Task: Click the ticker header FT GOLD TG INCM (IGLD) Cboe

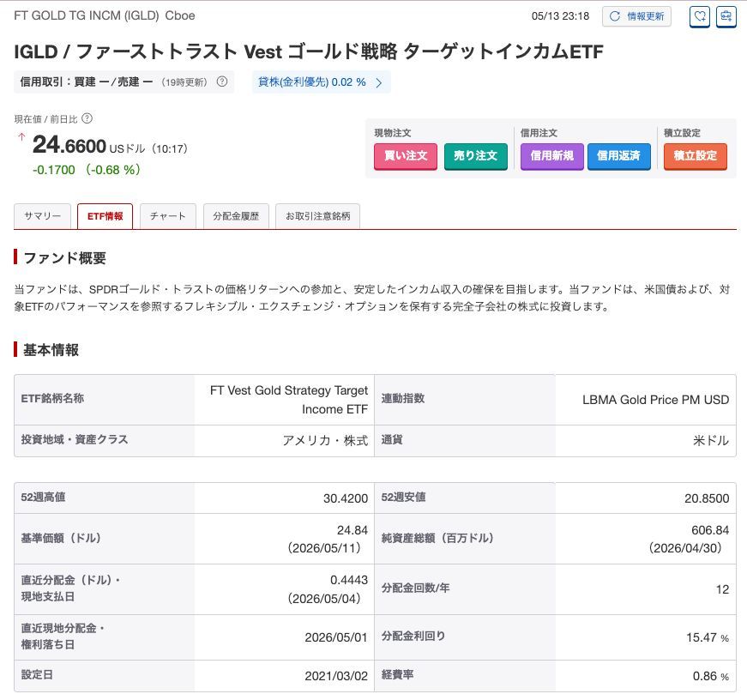Action: [105, 15]
